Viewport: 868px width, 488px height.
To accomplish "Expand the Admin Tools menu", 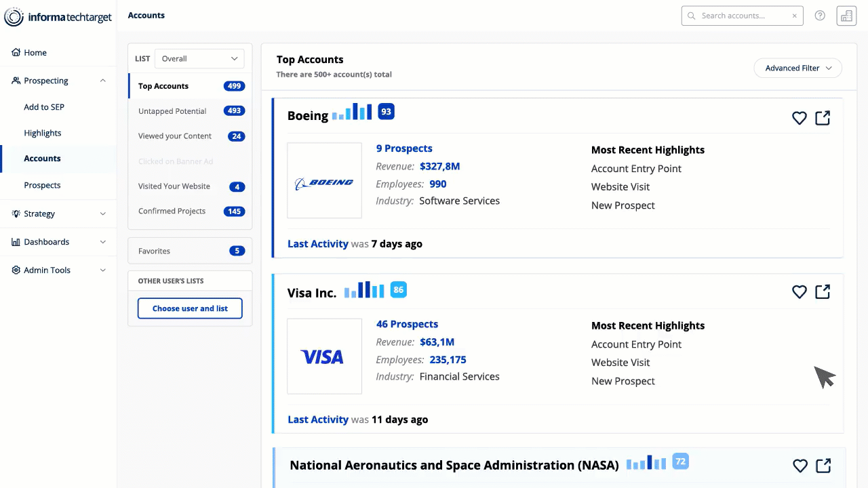I will [x=58, y=270].
